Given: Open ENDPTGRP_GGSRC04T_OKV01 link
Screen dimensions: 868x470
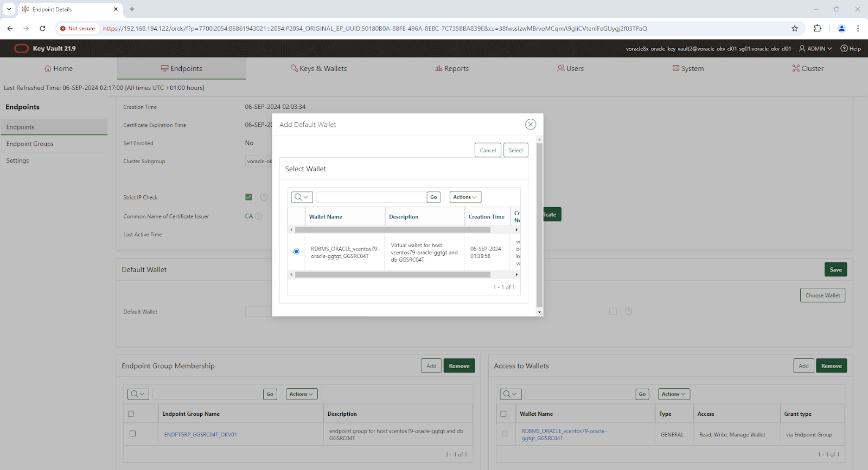Looking at the screenshot, I should (201, 435).
